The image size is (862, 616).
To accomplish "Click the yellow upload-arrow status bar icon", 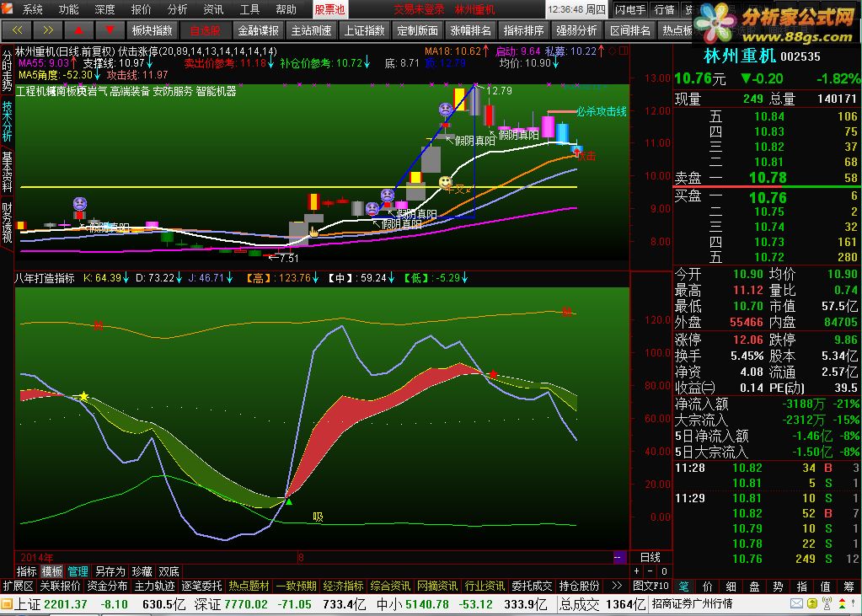I will pos(812,604).
